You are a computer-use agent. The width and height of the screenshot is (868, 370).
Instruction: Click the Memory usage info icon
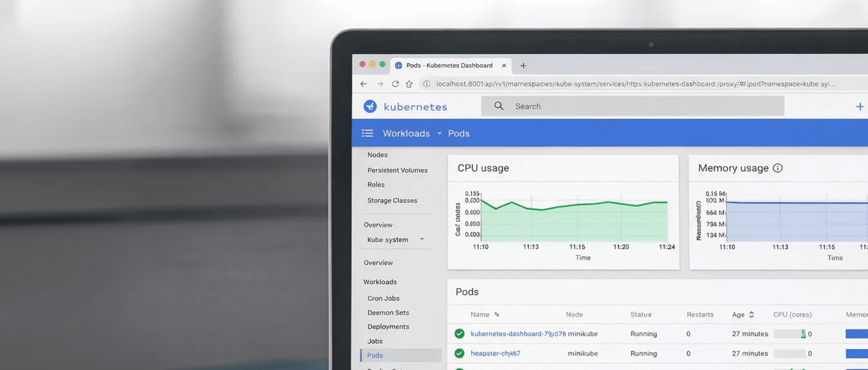778,168
